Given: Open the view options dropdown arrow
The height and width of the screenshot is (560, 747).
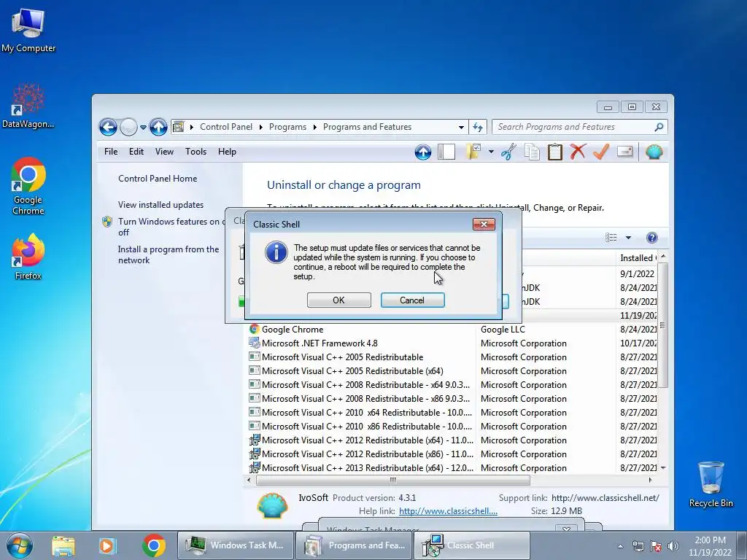Looking at the screenshot, I should point(628,238).
